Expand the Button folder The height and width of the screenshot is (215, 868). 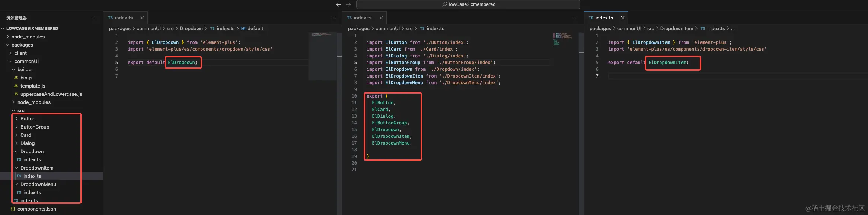[51, 118]
